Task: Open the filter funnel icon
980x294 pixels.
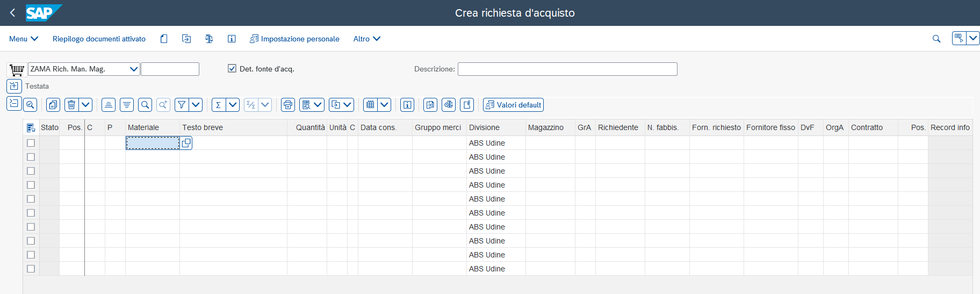Action: click(182, 105)
